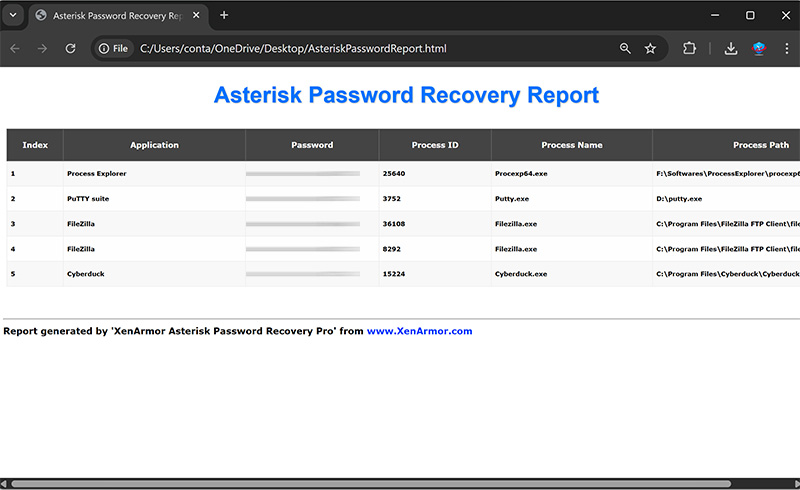Screen dimensions: 800x490
Task: Click blurred password for Cyberduck row
Action: pyautogui.click(x=303, y=274)
